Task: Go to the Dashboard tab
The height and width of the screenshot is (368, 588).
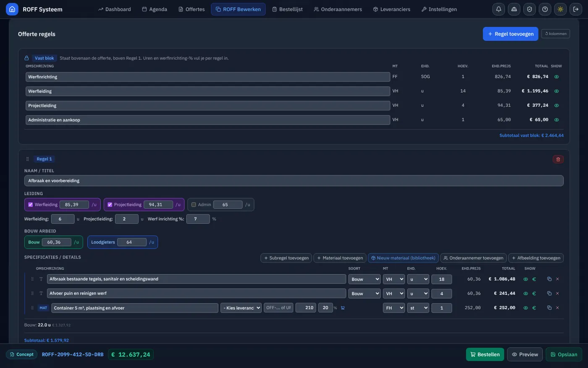Action: point(114,9)
